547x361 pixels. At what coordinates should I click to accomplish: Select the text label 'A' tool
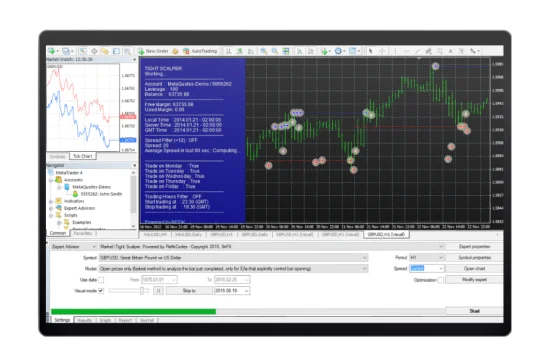(x=450, y=51)
